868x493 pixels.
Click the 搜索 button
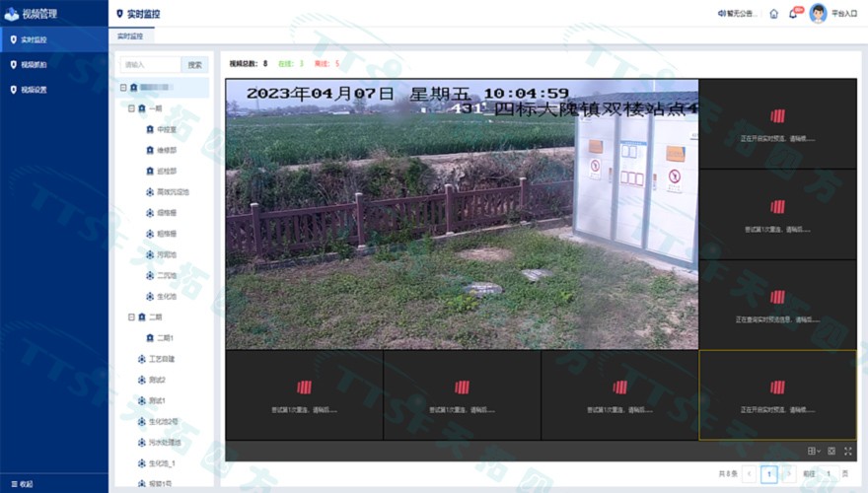click(195, 65)
